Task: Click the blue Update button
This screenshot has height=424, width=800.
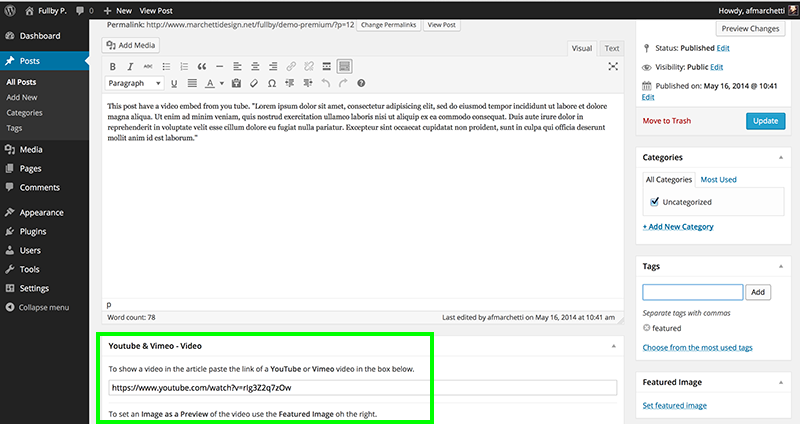Action: (765, 121)
